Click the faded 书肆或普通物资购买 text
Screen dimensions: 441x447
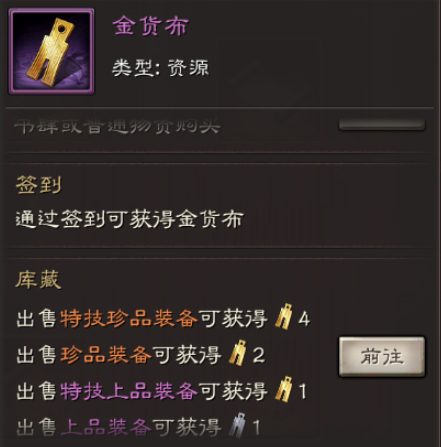tap(117, 126)
